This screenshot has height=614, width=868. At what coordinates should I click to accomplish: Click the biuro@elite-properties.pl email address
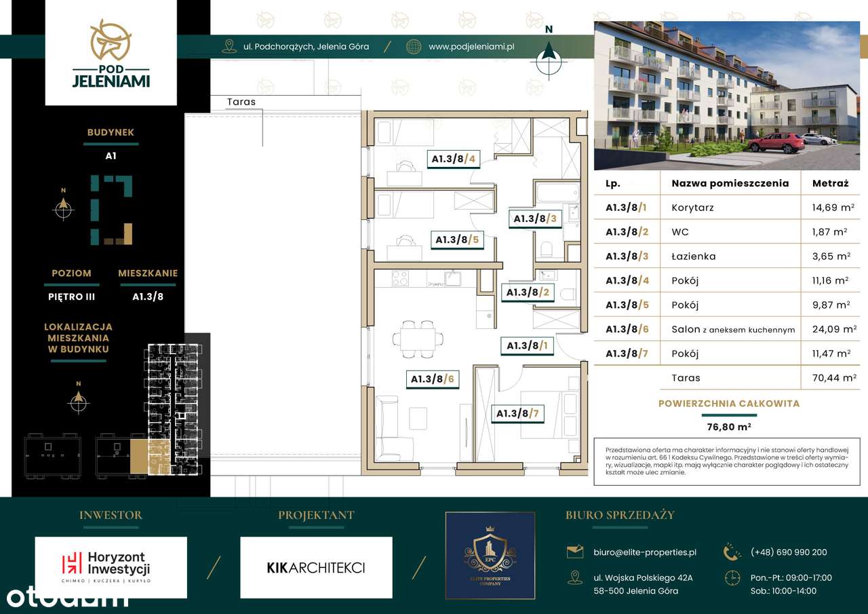(644, 552)
